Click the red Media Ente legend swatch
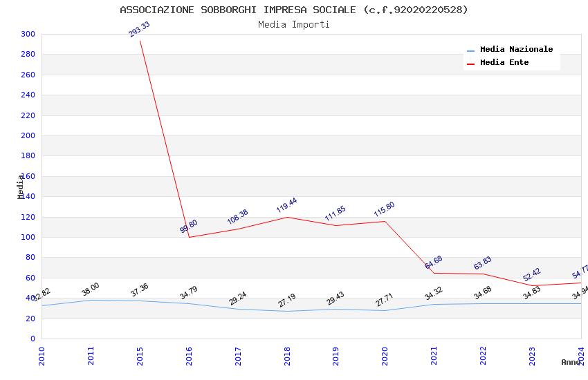Screen dimensions: 588x380 tap(470, 64)
